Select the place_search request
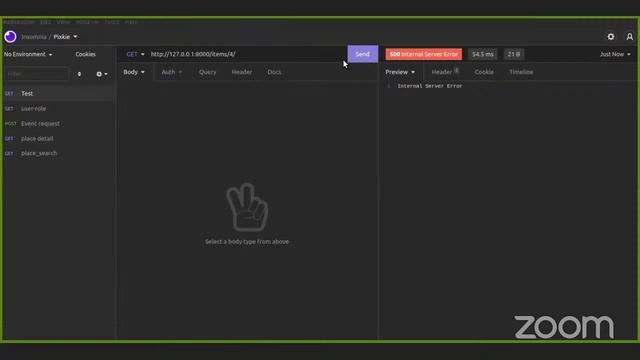Viewport: 640px width, 360px height. (x=59, y=153)
